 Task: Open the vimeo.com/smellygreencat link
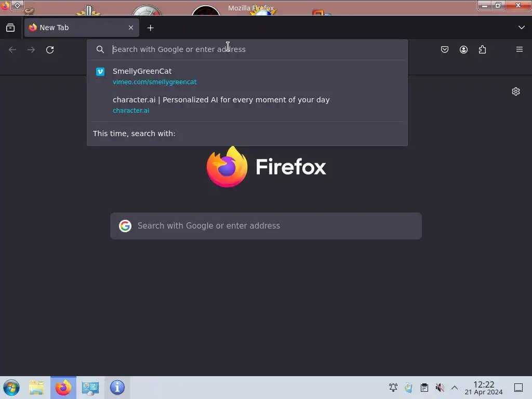pos(155,82)
